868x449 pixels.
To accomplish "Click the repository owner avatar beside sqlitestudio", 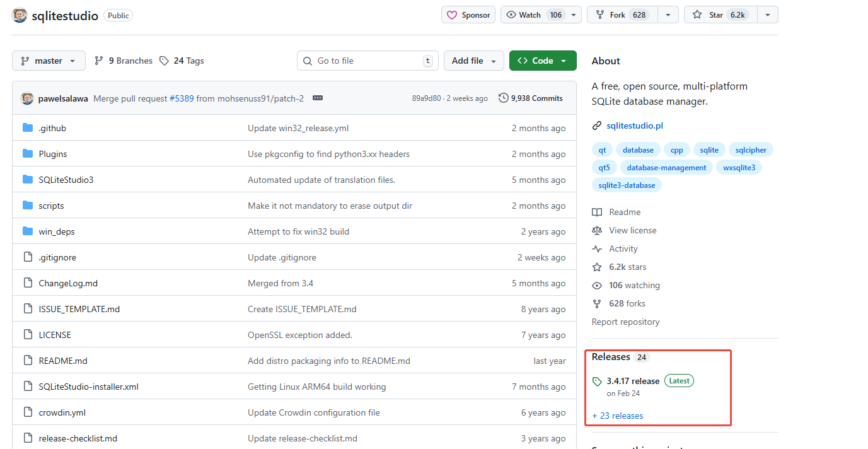I will tap(20, 15).
